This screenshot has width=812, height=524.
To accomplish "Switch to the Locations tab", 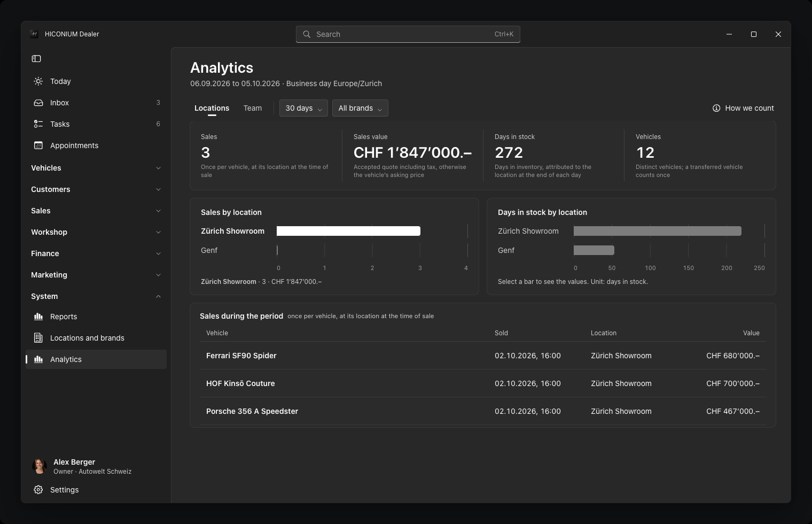I will [212, 108].
